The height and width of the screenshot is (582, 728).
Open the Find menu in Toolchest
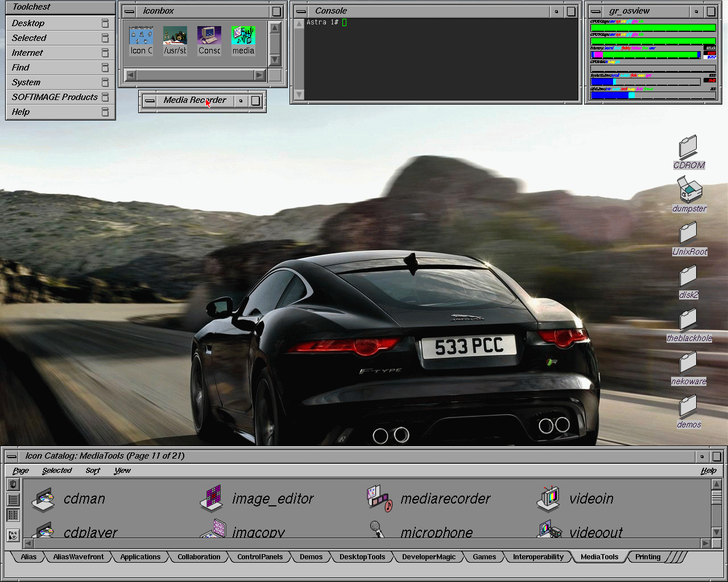pos(20,68)
